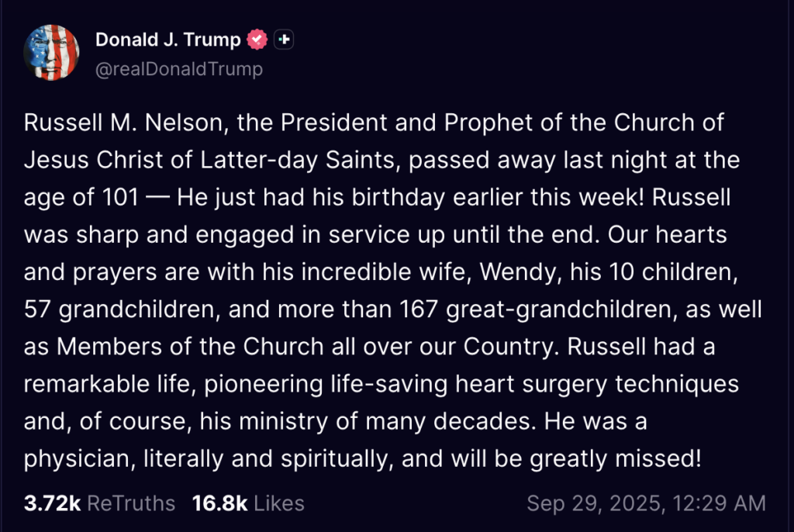Open the Donald J. Trump display name

167,40
